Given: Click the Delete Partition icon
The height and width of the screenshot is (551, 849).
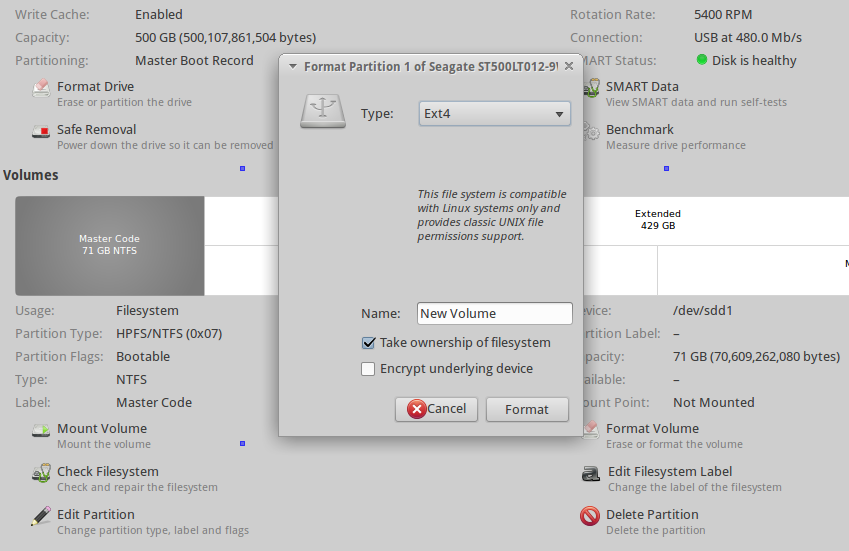Looking at the screenshot, I should (x=590, y=517).
